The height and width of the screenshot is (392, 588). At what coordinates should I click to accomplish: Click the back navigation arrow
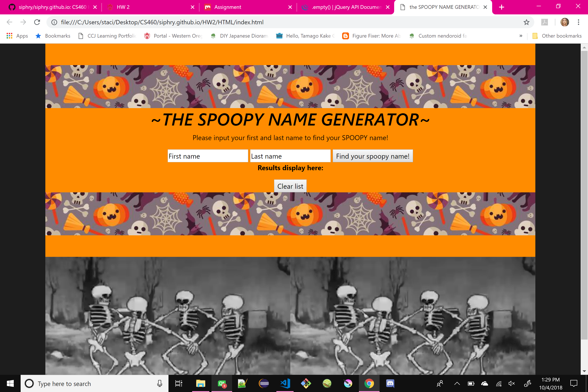(x=10, y=22)
